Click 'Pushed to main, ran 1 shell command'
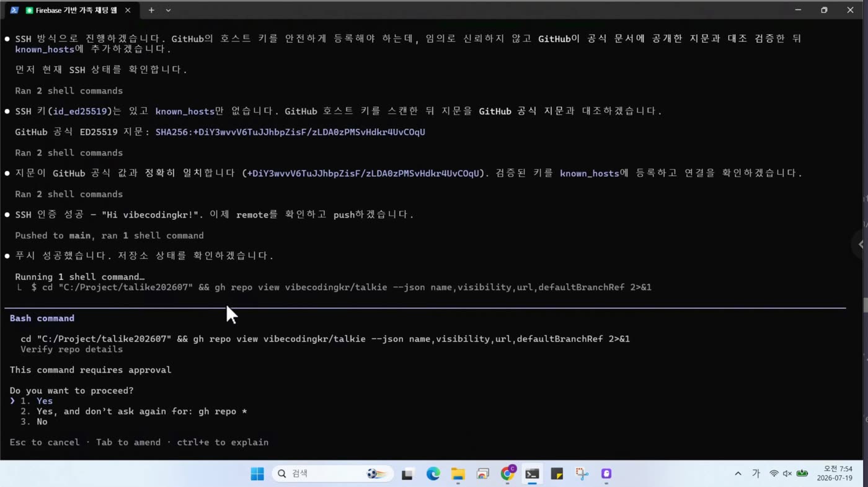868x487 pixels. coord(109,235)
